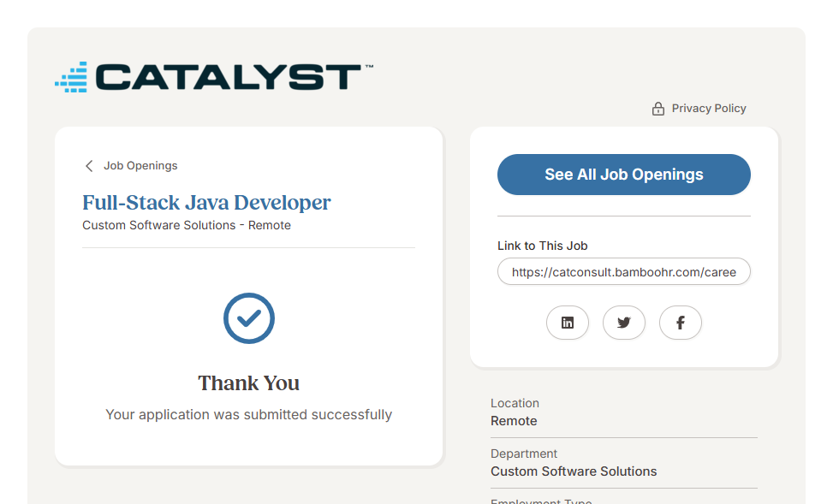Go back to Job Openings list
The image size is (833, 504).
(x=140, y=166)
